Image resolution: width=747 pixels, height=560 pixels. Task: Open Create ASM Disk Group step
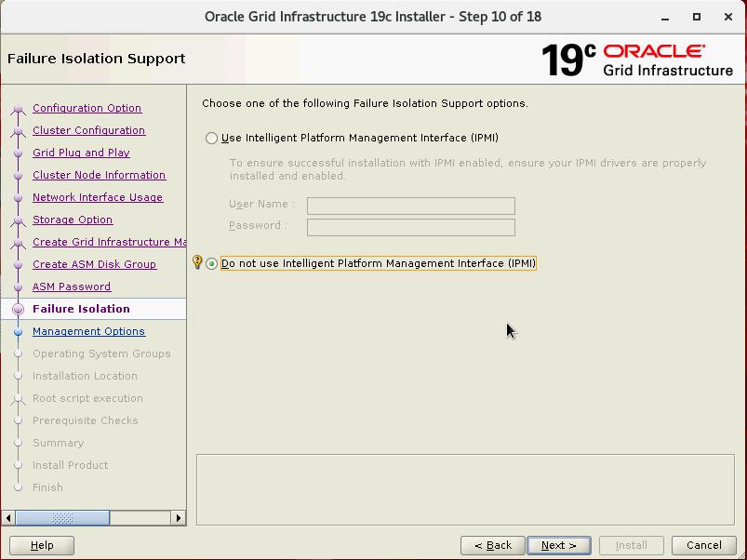(94, 264)
